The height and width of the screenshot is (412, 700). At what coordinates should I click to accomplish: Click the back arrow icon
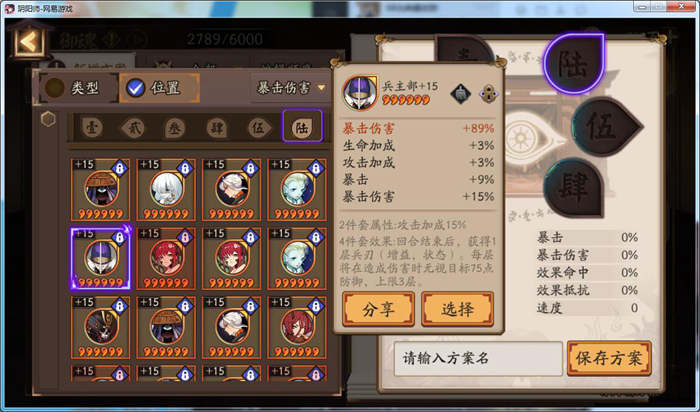coord(29,42)
